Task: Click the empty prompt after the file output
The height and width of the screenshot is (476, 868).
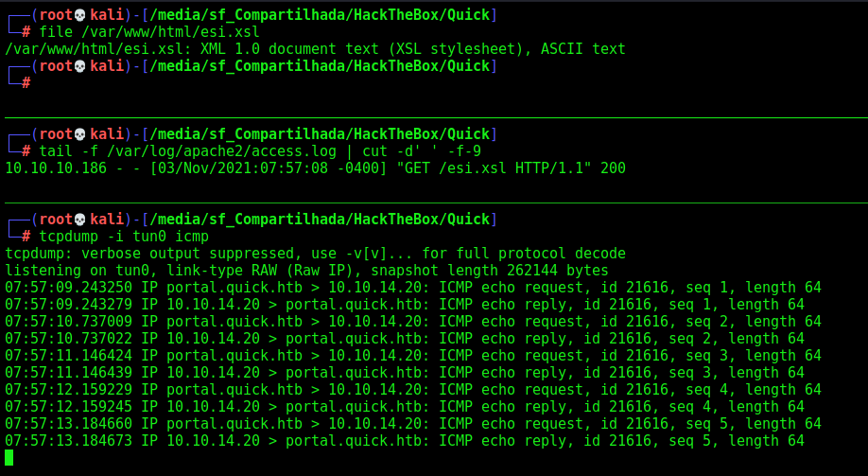Action: (x=26, y=83)
